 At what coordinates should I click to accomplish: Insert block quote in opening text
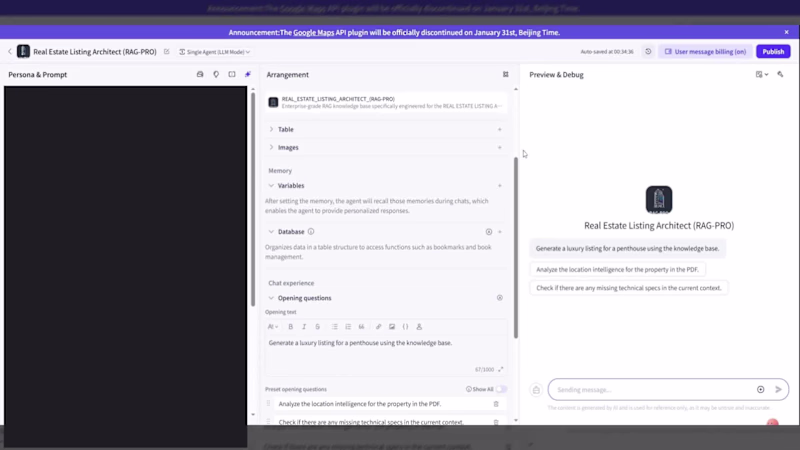[x=361, y=327]
